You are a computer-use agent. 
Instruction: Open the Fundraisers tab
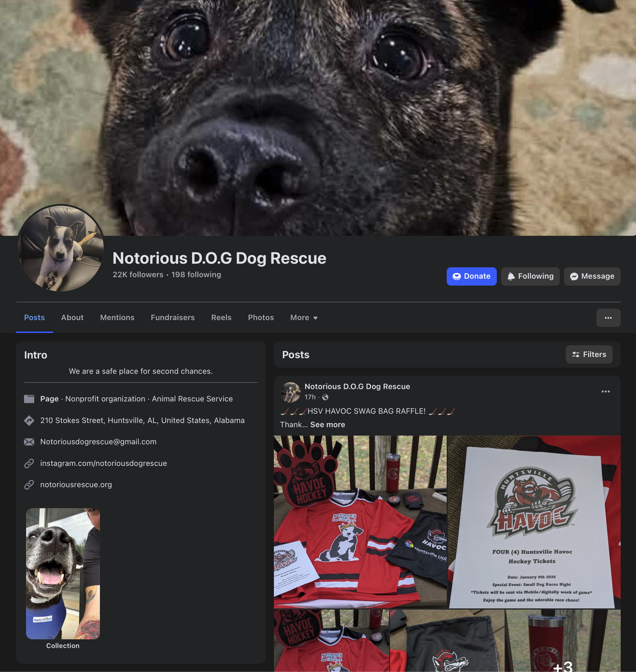(172, 318)
